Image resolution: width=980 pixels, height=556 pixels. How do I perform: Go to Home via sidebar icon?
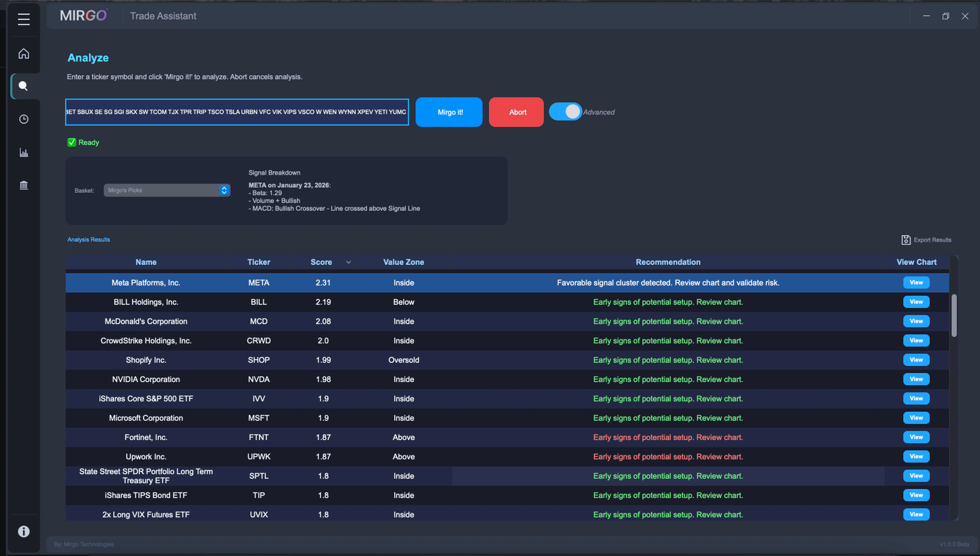click(24, 53)
